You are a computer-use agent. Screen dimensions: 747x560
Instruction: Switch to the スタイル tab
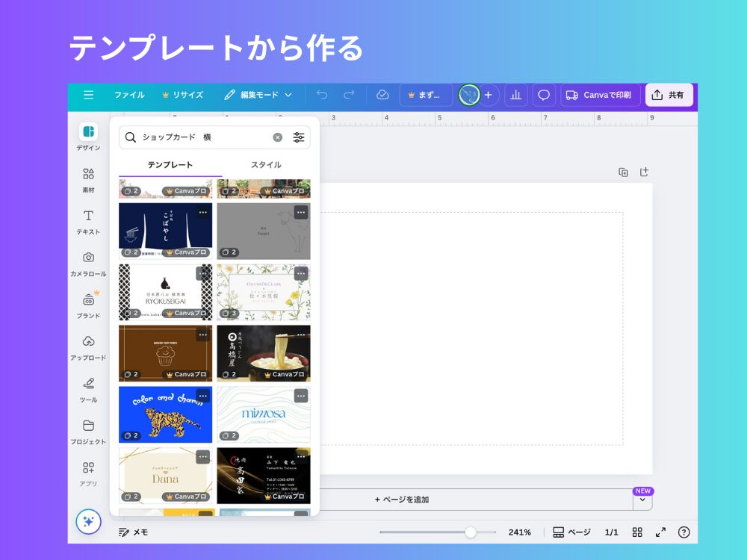265,164
